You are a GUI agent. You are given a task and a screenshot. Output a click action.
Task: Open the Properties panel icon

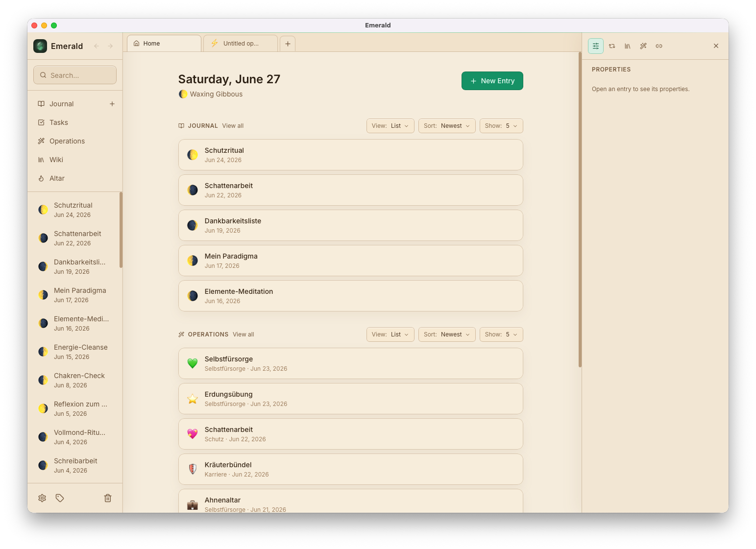click(x=596, y=46)
